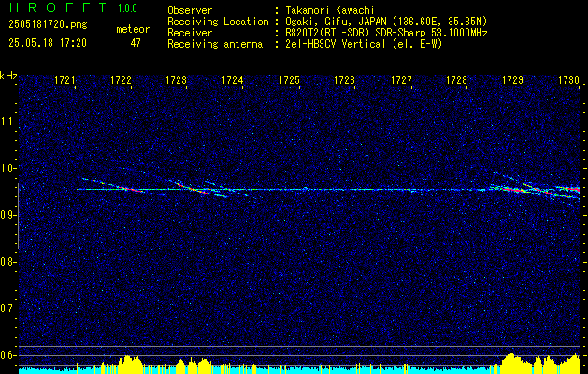The height and width of the screenshot is (374, 588).
Task: Click the meteor label
Action: 133,29
